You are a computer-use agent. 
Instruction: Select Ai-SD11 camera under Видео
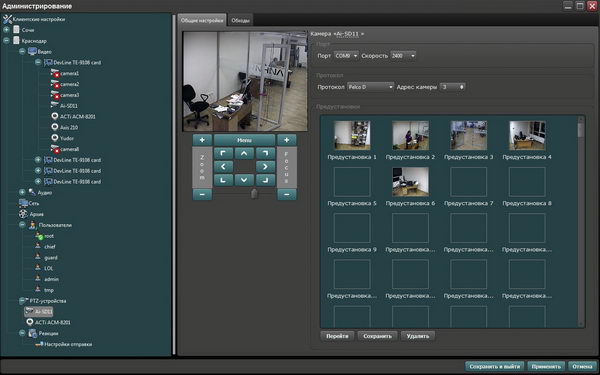[69, 106]
